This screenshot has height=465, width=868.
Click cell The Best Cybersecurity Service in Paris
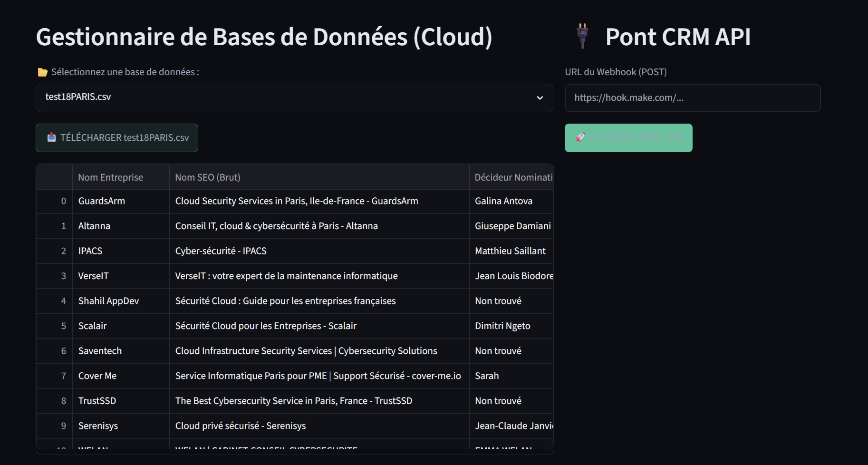(x=319, y=401)
